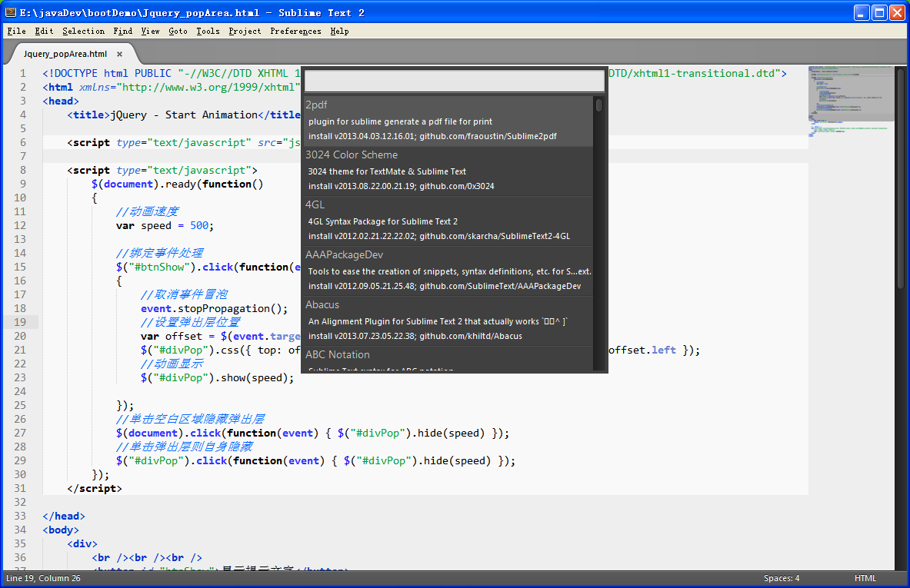Screen dimensions: 910x588
Task: Open the Preferences menu
Action: 295,32
